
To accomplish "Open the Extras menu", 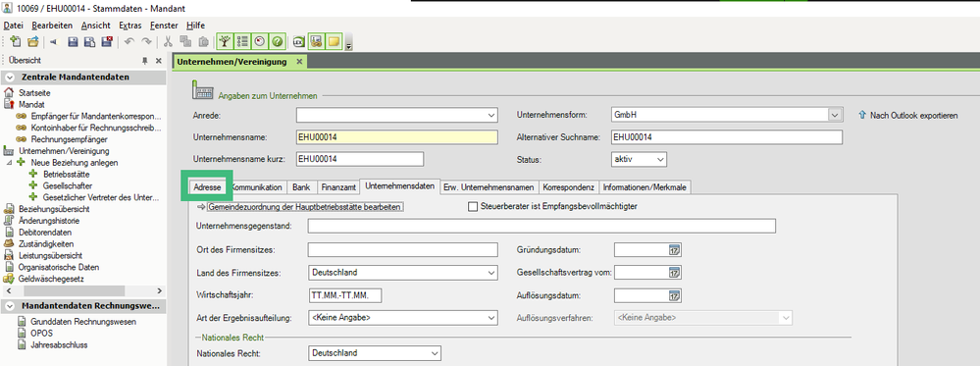I will (130, 26).
